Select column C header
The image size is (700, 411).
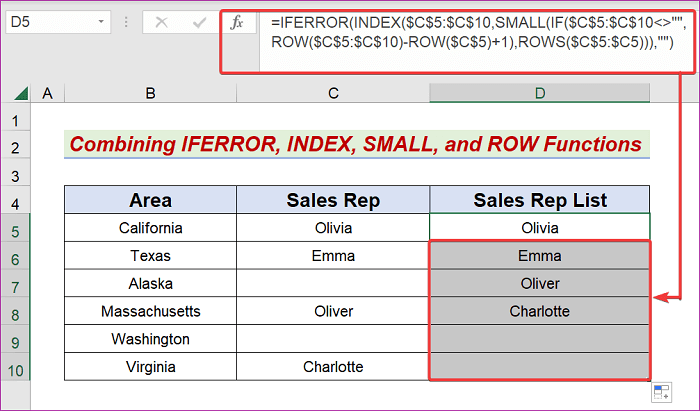333,93
